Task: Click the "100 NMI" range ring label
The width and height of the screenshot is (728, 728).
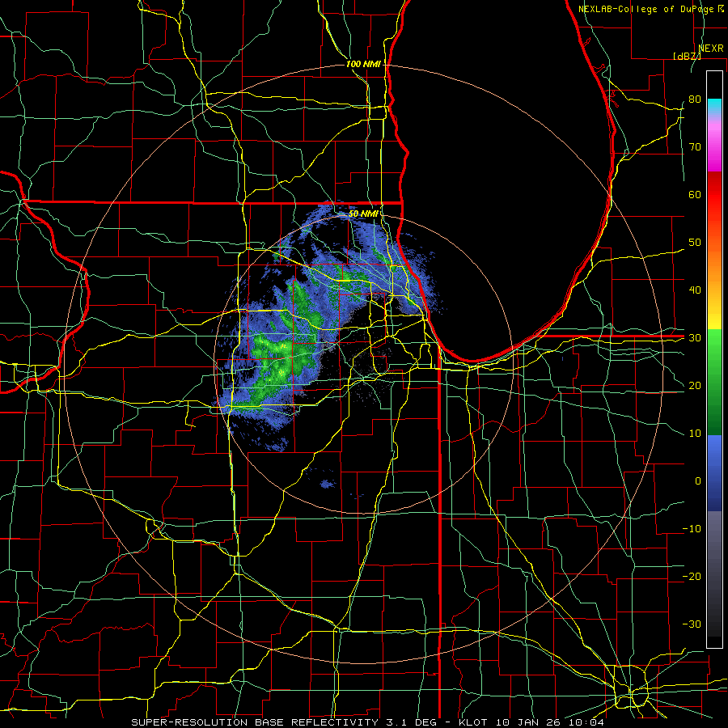Action: coord(363,64)
